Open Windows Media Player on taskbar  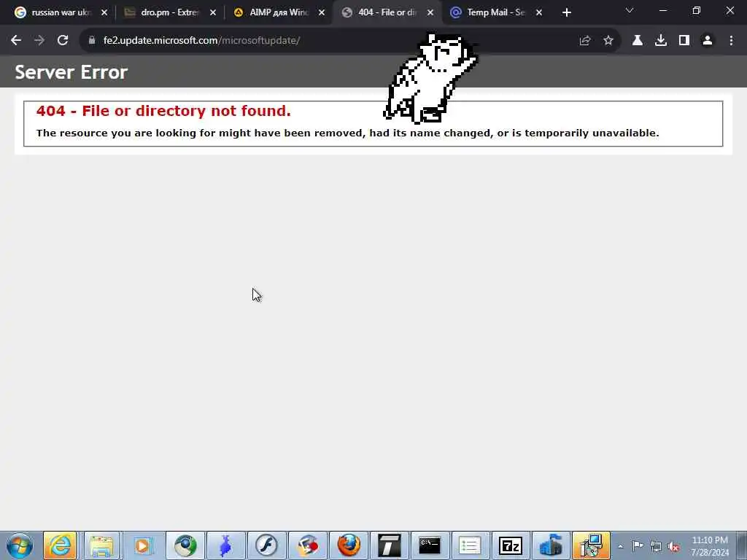tap(142, 545)
